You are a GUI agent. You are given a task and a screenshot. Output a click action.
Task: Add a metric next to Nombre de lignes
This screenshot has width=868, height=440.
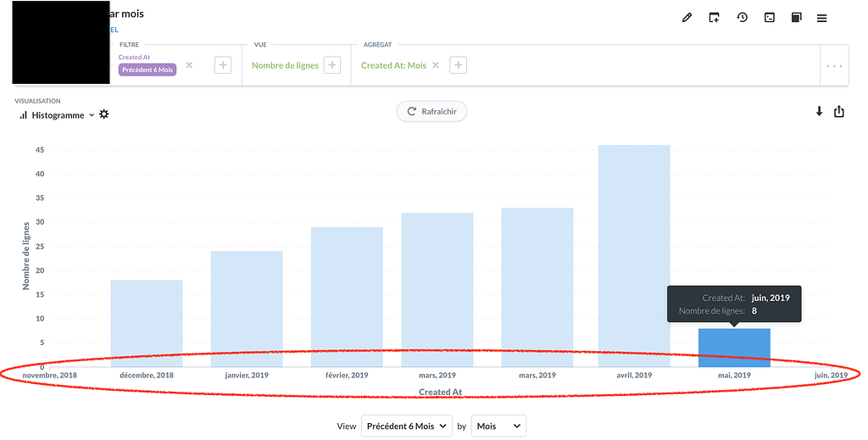332,65
